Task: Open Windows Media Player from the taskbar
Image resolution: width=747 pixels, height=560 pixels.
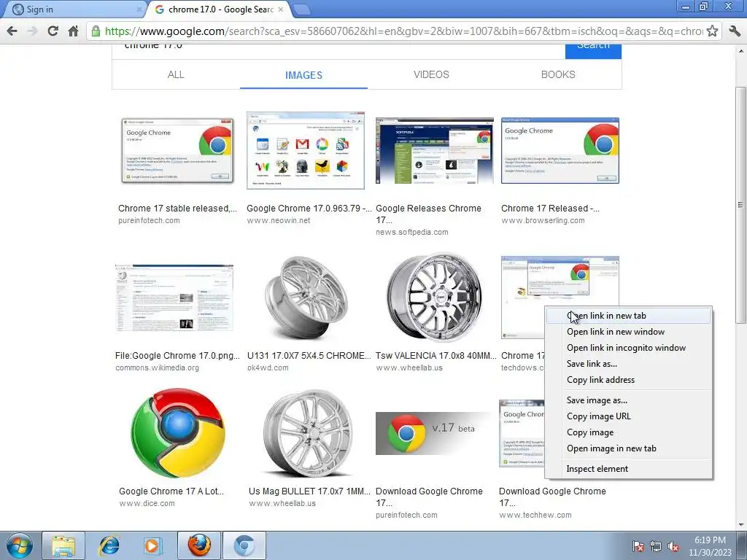Action: point(153,545)
